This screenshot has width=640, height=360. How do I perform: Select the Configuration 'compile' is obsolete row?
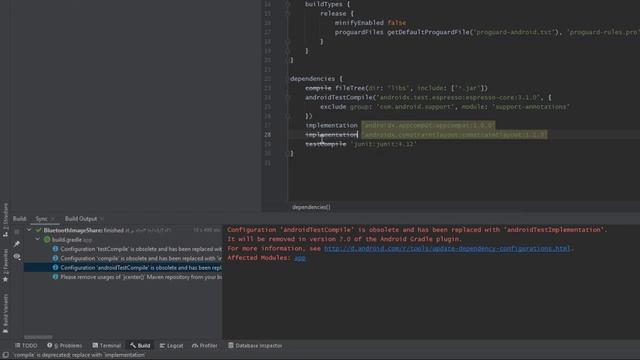(123, 258)
